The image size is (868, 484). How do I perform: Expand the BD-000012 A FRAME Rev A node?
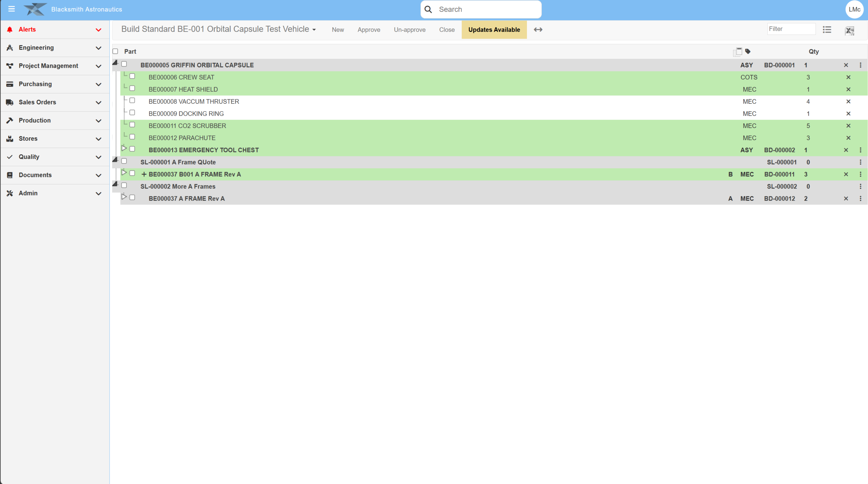tap(124, 197)
